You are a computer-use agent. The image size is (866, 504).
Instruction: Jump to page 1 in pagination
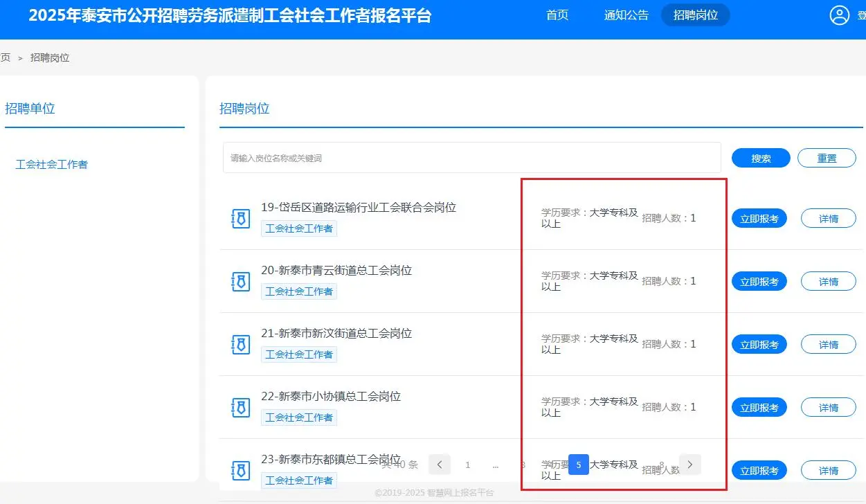467,465
